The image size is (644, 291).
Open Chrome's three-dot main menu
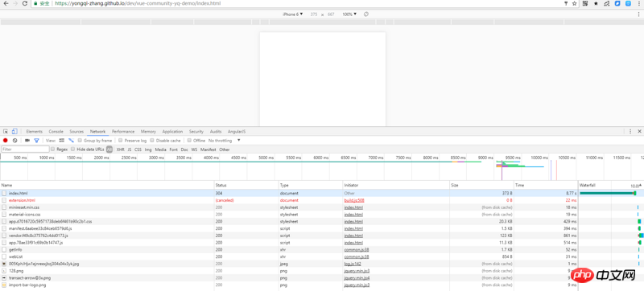coord(638,3)
